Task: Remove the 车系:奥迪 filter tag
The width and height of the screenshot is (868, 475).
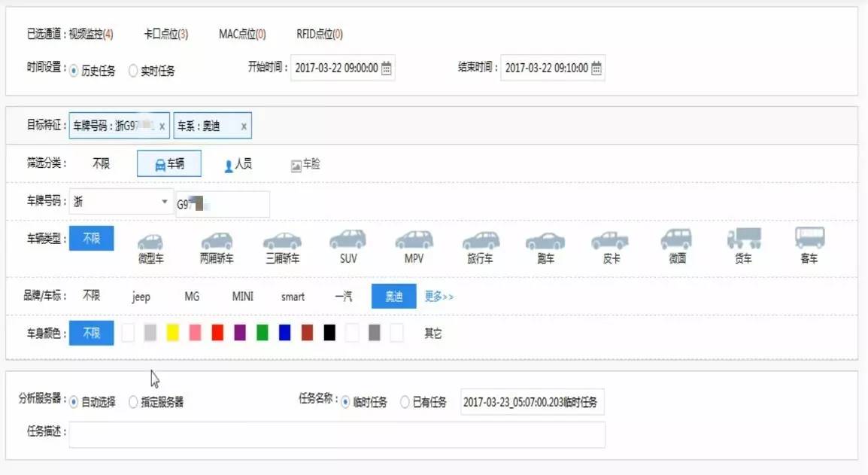Action: 243,125
